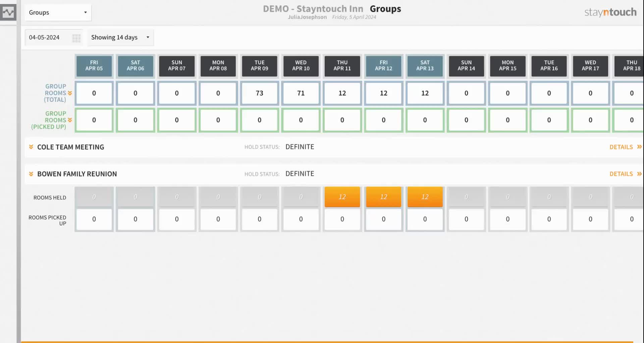Change the Showing 14 days range
This screenshot has height=343, width=644.
(x=120, y=37)
